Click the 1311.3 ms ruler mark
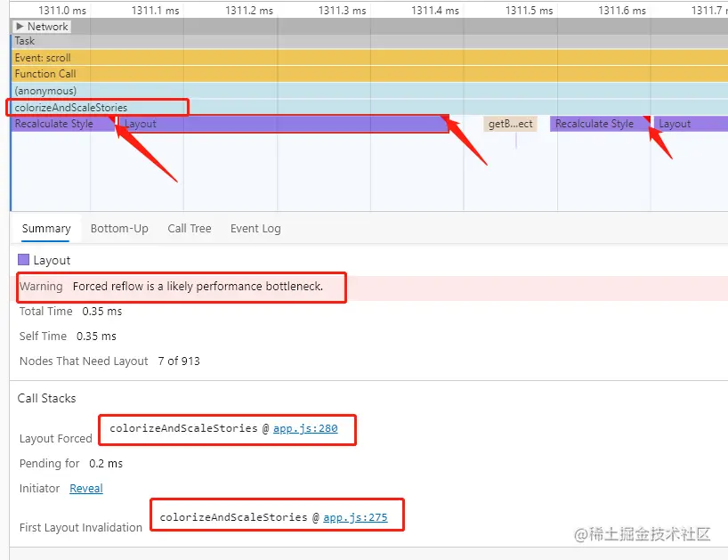 342,10
